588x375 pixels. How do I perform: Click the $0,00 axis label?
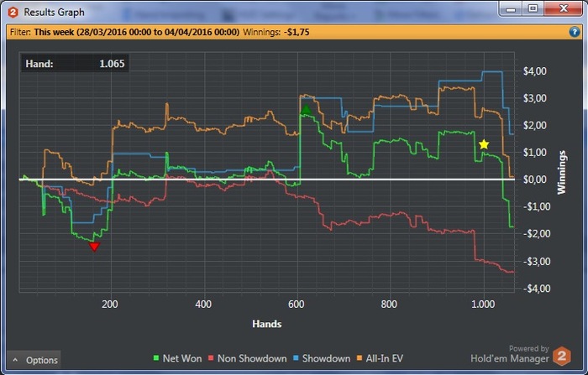tap(535, 180)
